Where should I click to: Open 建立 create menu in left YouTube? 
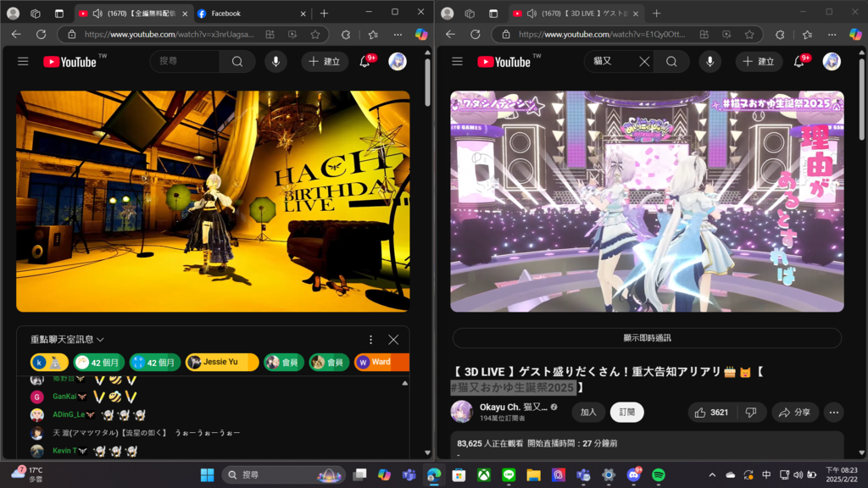click(325, 61)
